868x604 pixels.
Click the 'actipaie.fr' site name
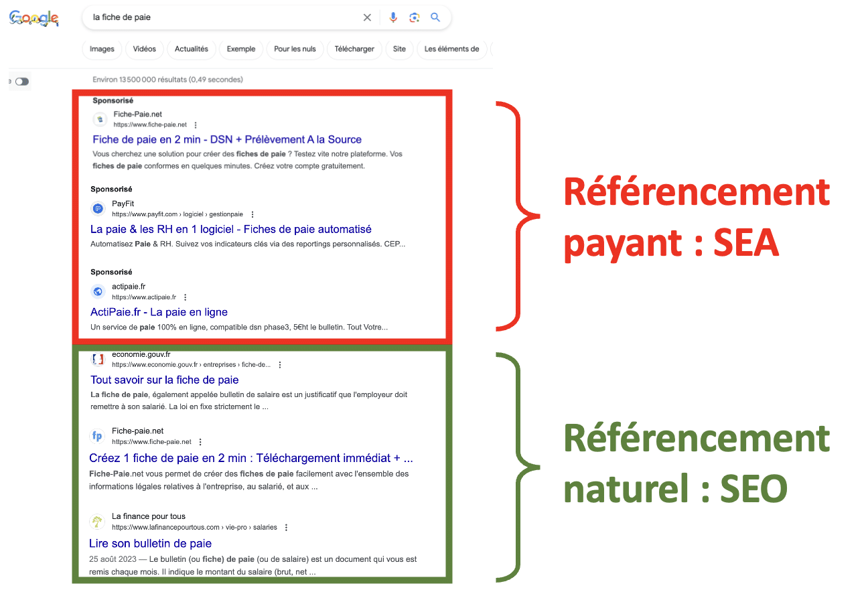pos(129,287)
